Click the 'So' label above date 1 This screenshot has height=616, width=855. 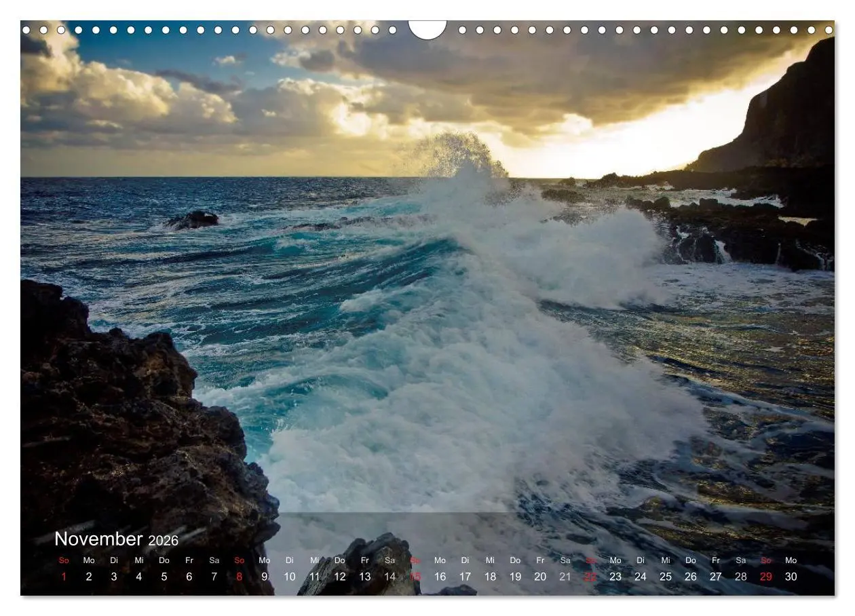point(64,560)
